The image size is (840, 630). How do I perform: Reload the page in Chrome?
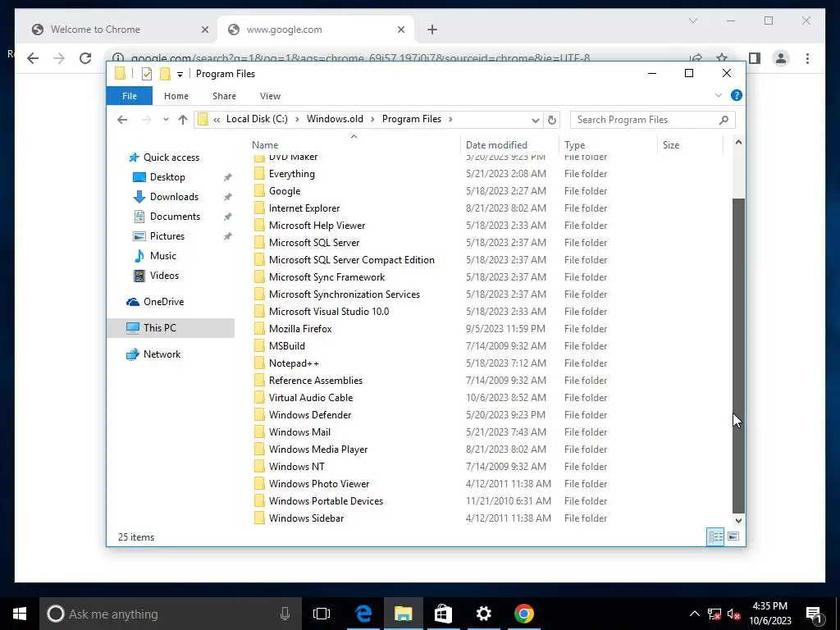[x=85, y=58]
